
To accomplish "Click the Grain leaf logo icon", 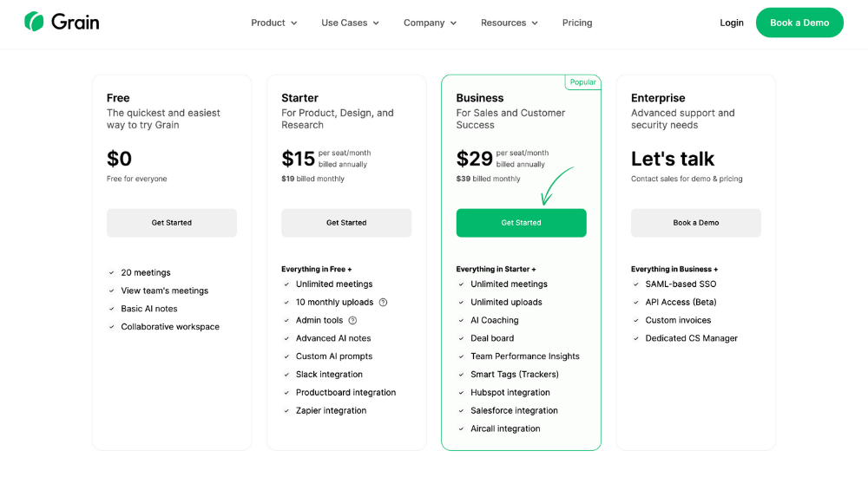I will (34, 22).
